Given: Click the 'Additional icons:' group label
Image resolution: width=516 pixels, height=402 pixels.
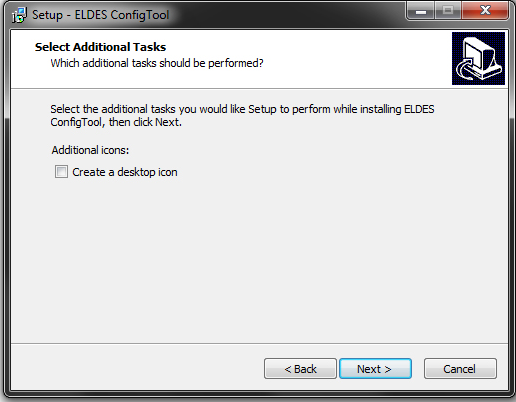Looking at the screenshot, I should pyautogui.click(x=90, y=150).
